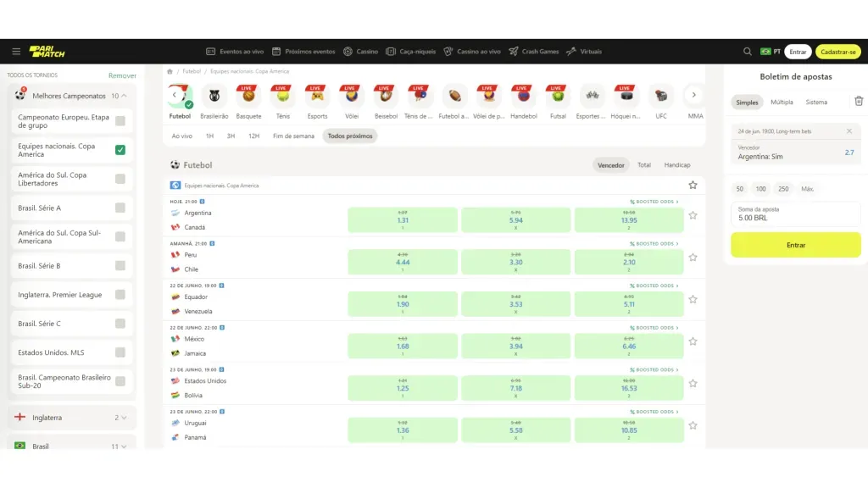The width and height of the screenshot is (868, 488).
Task: Open the PT language selector
Action: (x=770, y=52)
